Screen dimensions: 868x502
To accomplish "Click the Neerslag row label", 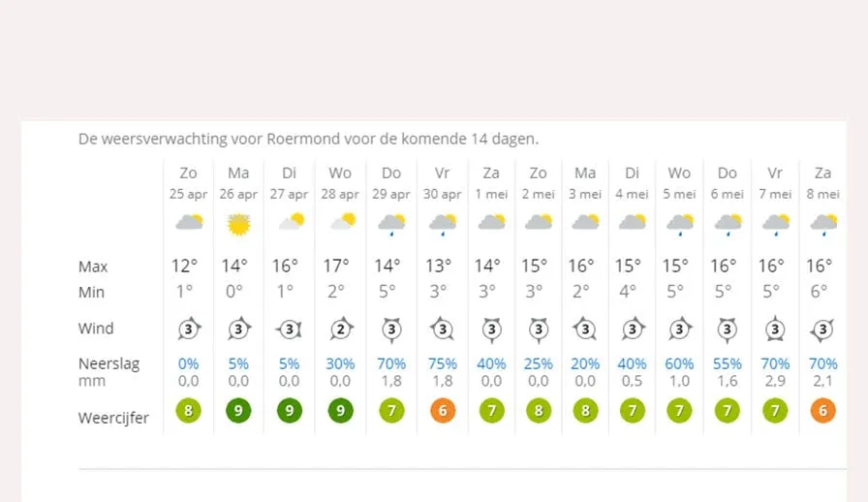I will coord(109,364).
